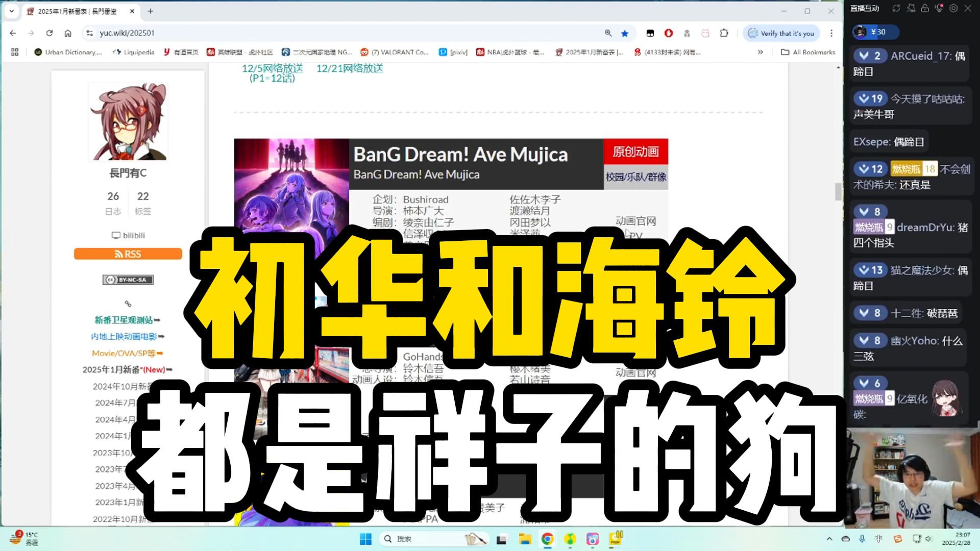Show hidden system tray icons
Viewport: 980px width, 551px height.
829,539
